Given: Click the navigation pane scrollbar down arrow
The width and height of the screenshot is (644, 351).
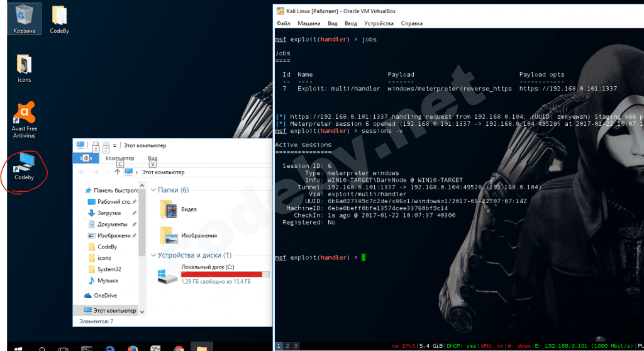Looking at the screenshot, I should [x=142, y=312].
